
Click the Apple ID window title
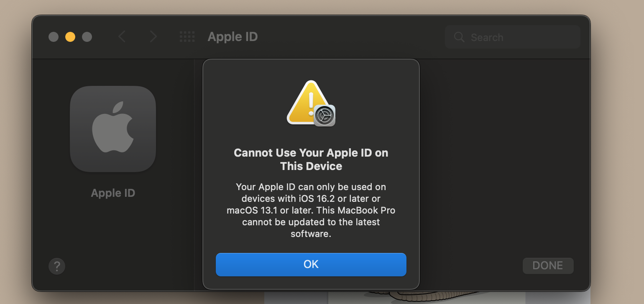coord(233,37)
